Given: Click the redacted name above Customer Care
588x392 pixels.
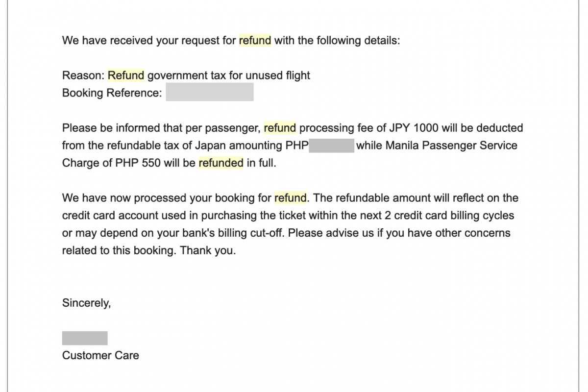Looking at the screenshot, I should pyautogui.click(x=85, y=338).
